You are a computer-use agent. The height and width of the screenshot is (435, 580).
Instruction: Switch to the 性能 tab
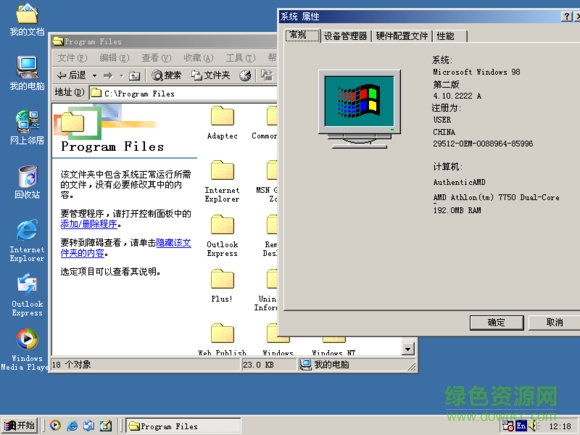click(450, 36)
